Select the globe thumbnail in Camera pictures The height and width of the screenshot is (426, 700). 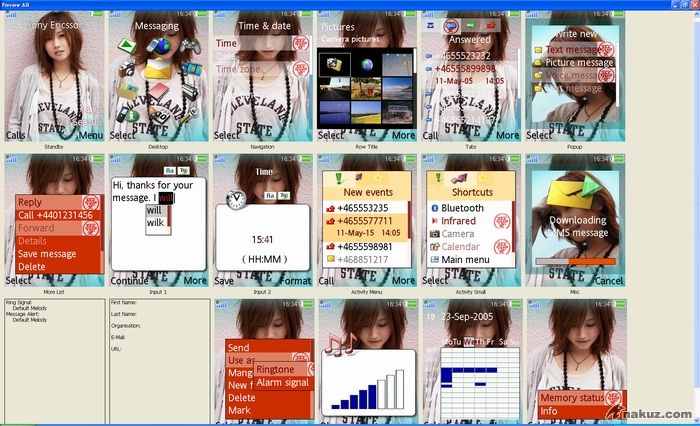tap(366, 65)
